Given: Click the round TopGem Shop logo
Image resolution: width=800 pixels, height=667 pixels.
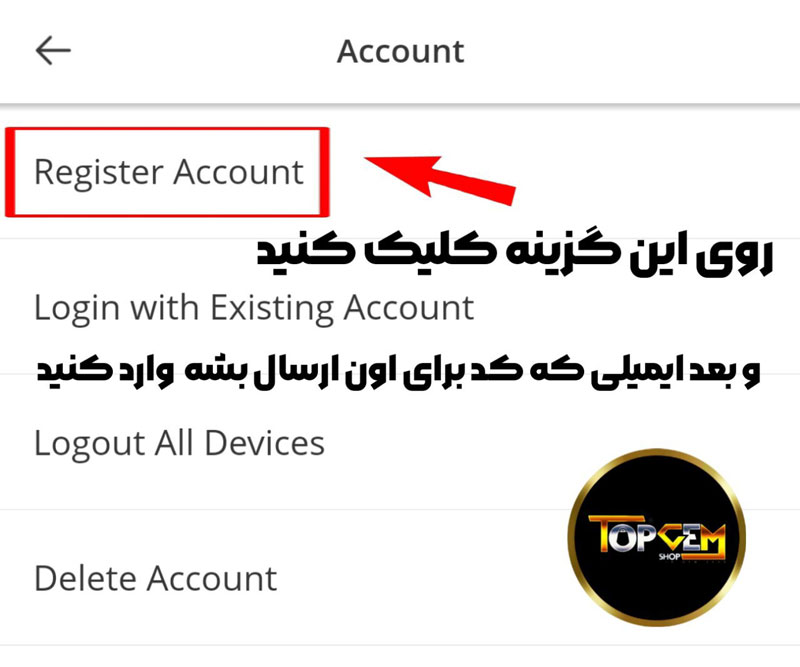Looking at the screenshot, I should click(x=656, y=537).
